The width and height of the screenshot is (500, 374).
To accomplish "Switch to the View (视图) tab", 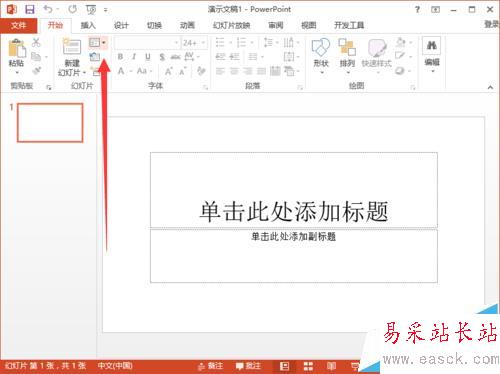I will (x=309, y=25).
